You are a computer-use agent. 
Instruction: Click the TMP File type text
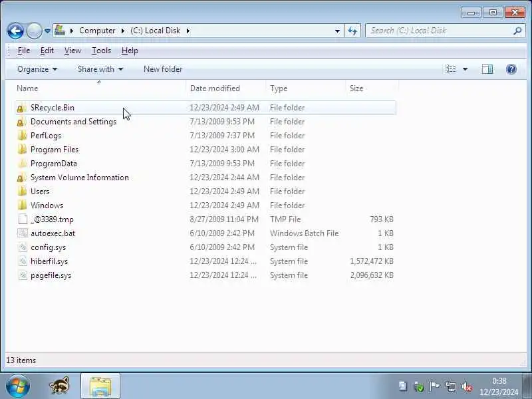tap(285, 219)
